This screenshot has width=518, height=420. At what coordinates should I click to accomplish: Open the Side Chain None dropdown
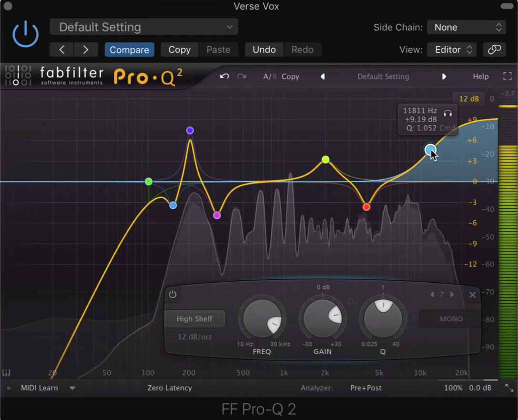pyautogui.click(x=467, y=28)
